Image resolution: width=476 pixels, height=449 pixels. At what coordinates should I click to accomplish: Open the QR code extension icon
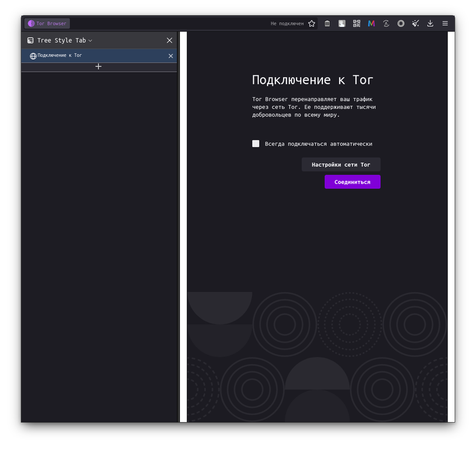(x=356, y=23)
